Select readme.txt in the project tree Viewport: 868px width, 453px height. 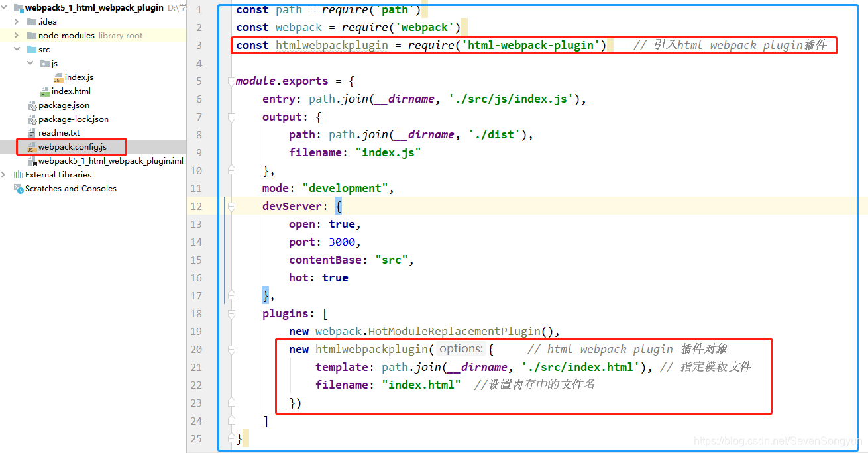click(59, 133)
